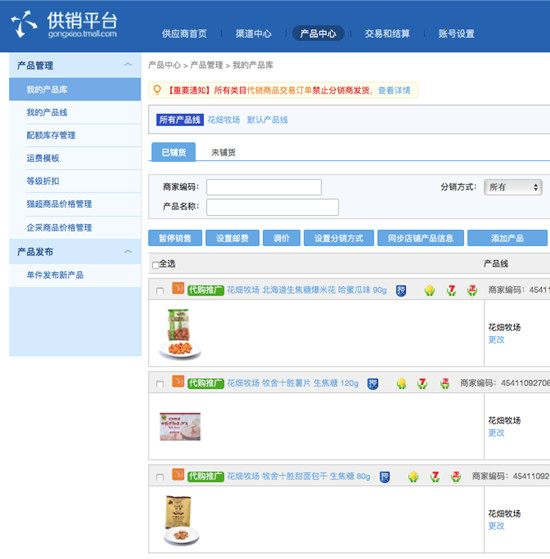Screen dimensions: 550x559
Task: Open 渠道中心 in top navigation
Action: [253, 34]
